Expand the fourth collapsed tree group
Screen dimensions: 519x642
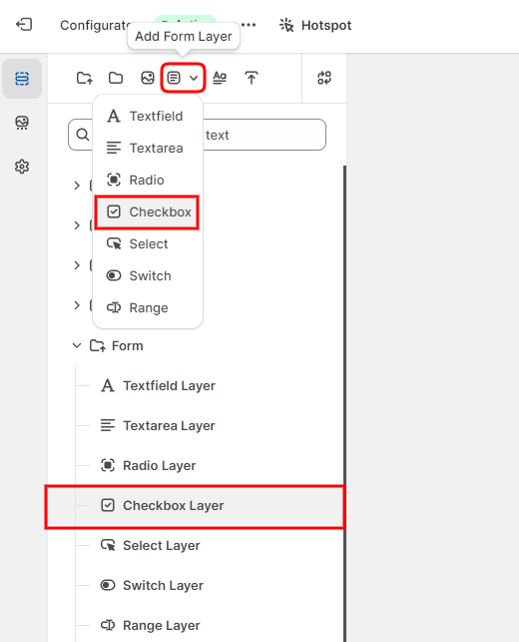77,305
